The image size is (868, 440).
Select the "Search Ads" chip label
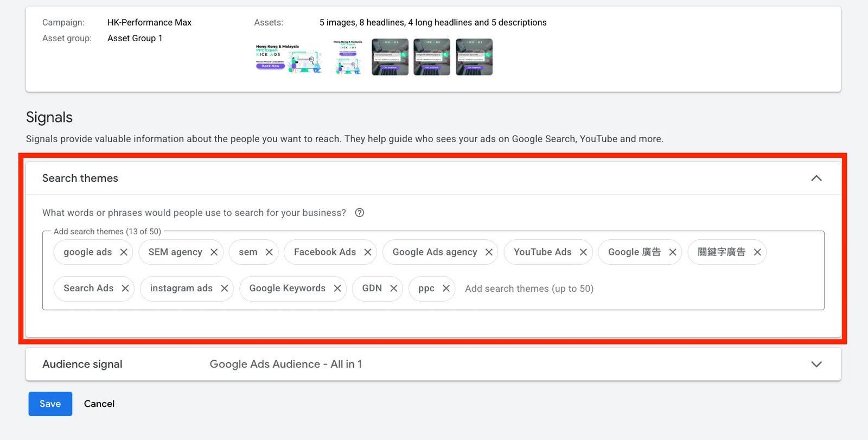coord(88,289)
